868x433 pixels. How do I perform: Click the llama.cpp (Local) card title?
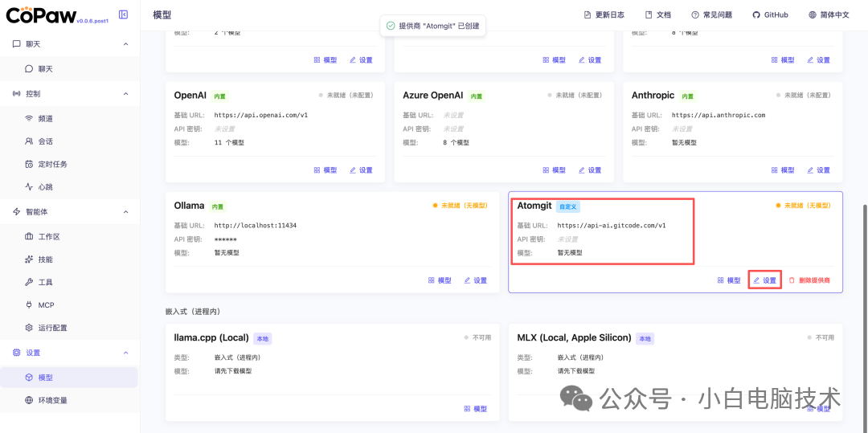(x=211, y=337)
